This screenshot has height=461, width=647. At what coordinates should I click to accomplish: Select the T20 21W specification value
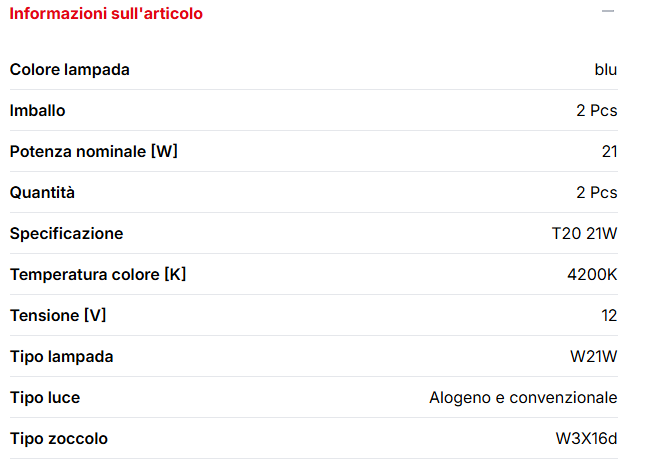point(584,233)
